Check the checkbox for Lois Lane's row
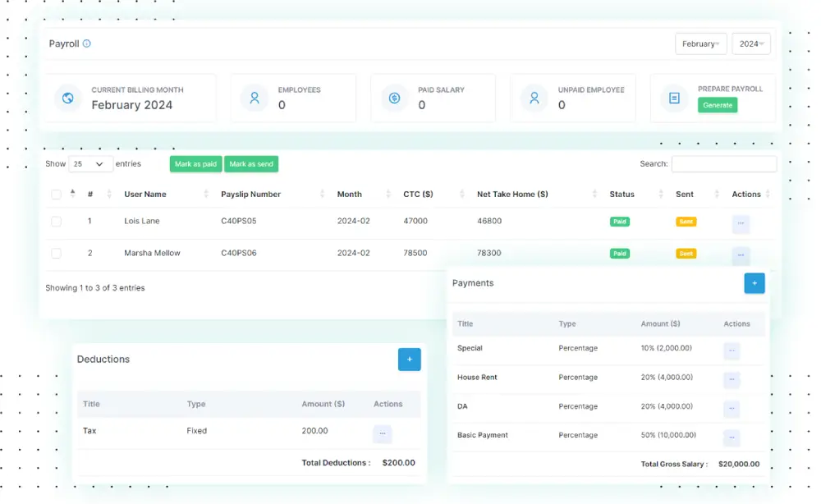 tap(56, 222)
